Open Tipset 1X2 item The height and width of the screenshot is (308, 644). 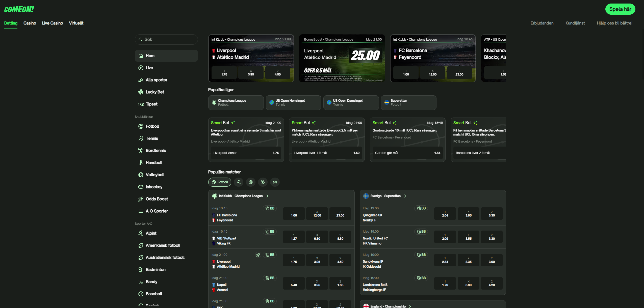click(166, 104)
